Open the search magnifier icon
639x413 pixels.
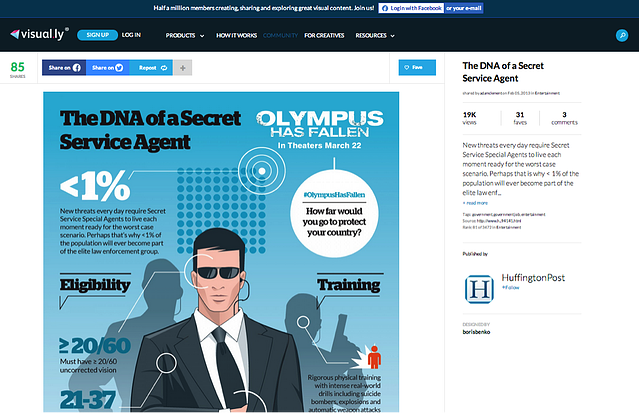point(621,35)
